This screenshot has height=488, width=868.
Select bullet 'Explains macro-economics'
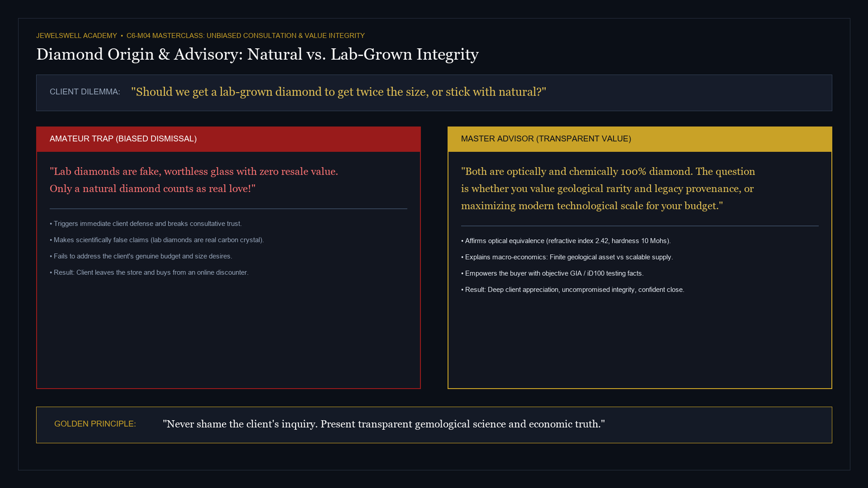(x=567, y=258)
